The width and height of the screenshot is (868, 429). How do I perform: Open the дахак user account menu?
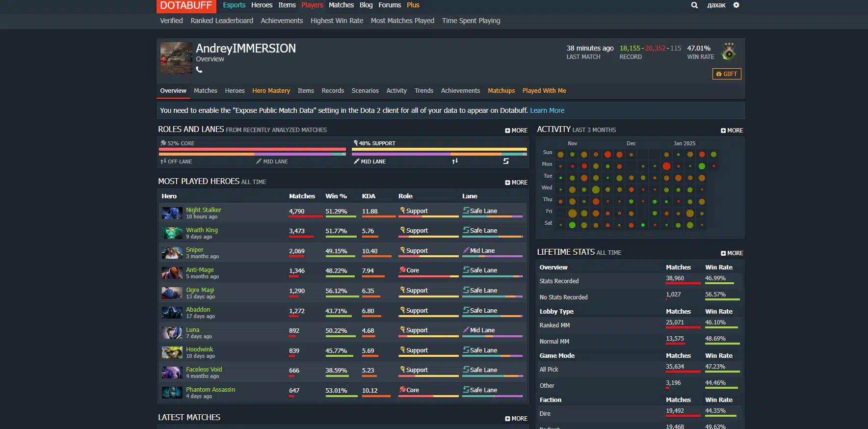tap(716, 5)
